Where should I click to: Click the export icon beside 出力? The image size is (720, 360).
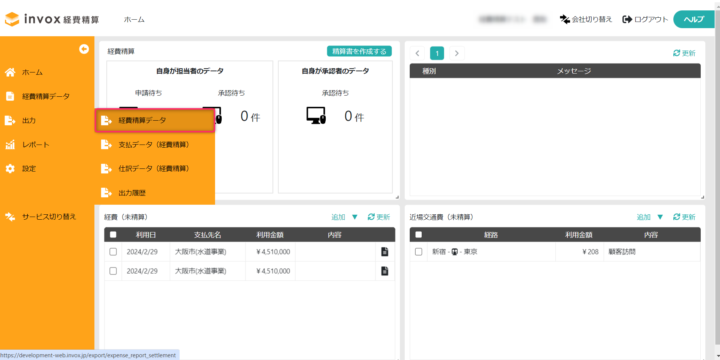(10, 121)
